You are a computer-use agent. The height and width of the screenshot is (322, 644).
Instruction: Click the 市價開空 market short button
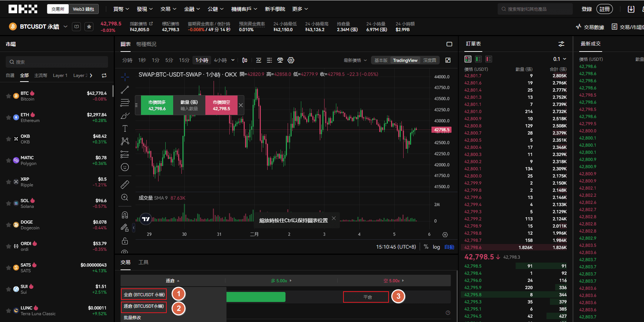pos(221,105)
